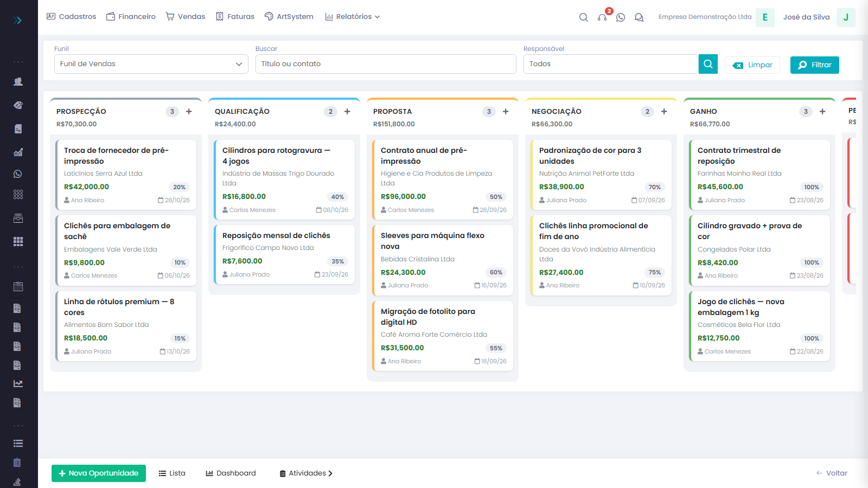
Task: Switch to the Dashboard view
Action: [x=231, y=473]
